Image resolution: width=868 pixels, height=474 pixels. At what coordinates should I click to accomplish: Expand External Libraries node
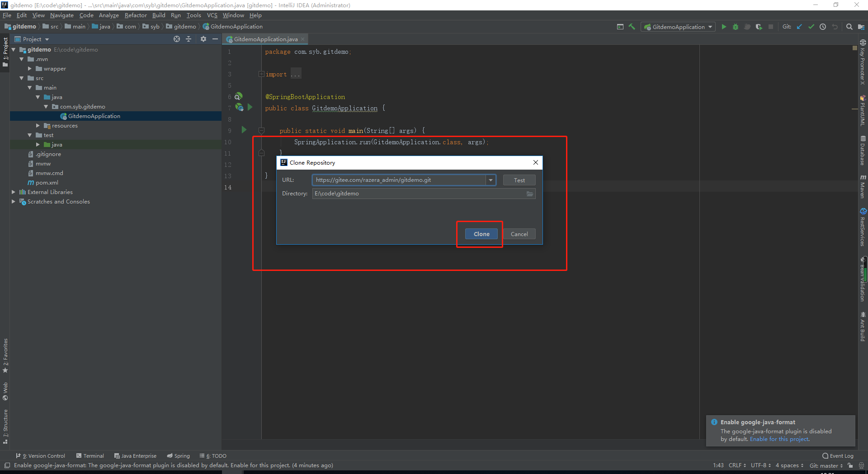click(x=13, y=192)
